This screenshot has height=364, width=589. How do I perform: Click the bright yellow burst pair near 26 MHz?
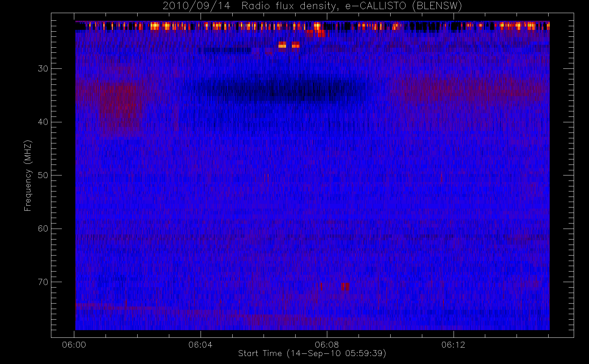(x=289, y=45)
